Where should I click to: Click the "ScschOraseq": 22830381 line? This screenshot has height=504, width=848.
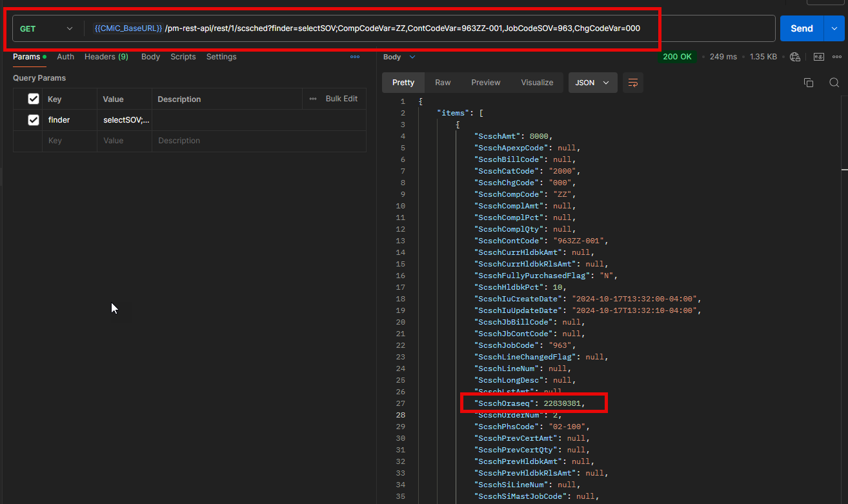(530, 403)
